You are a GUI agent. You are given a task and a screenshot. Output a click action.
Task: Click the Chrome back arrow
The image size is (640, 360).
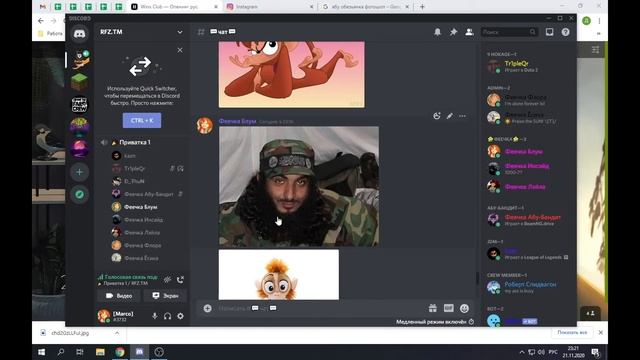pos(40,21)
